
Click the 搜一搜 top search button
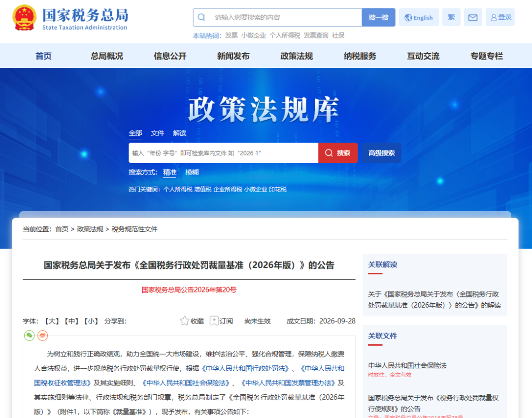point(379,17)
